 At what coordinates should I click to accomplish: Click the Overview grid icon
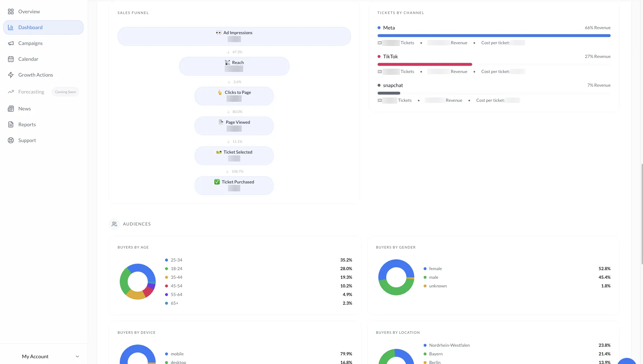[11, 12]
